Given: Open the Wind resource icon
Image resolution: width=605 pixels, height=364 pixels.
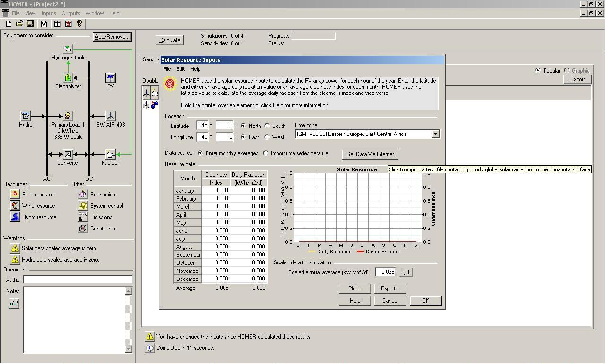Looking at the screenshot, I should point(15,205).
